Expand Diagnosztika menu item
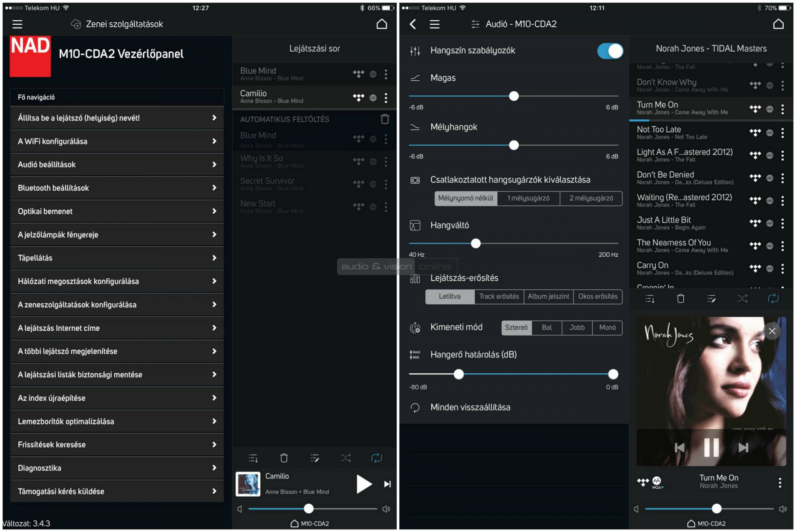The image size is (796, 532). [117, 468]
